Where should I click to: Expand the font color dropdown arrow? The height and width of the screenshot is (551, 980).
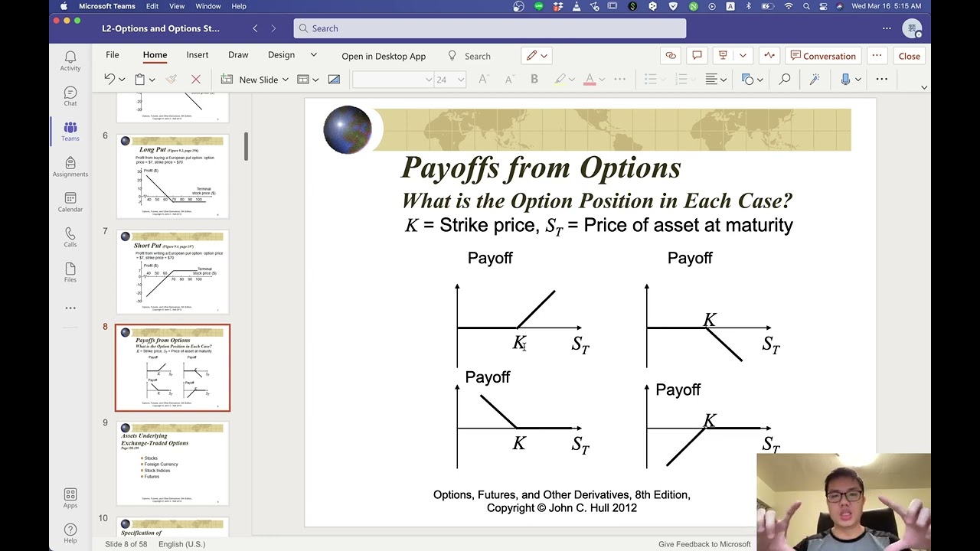pyautogui.click(x=602, y=80)
